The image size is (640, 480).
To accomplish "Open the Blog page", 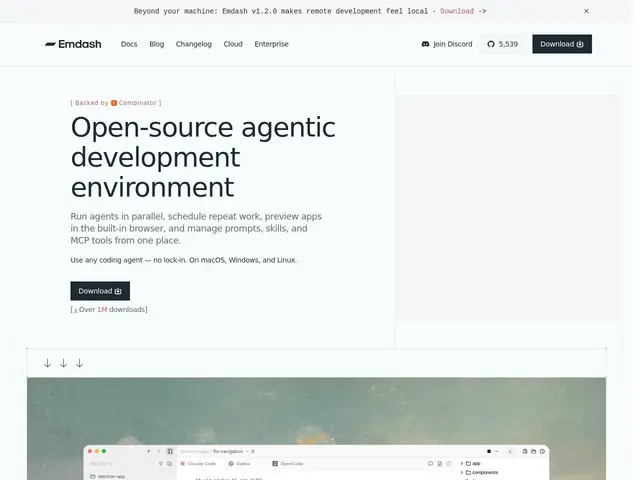I will coord(157,44).
